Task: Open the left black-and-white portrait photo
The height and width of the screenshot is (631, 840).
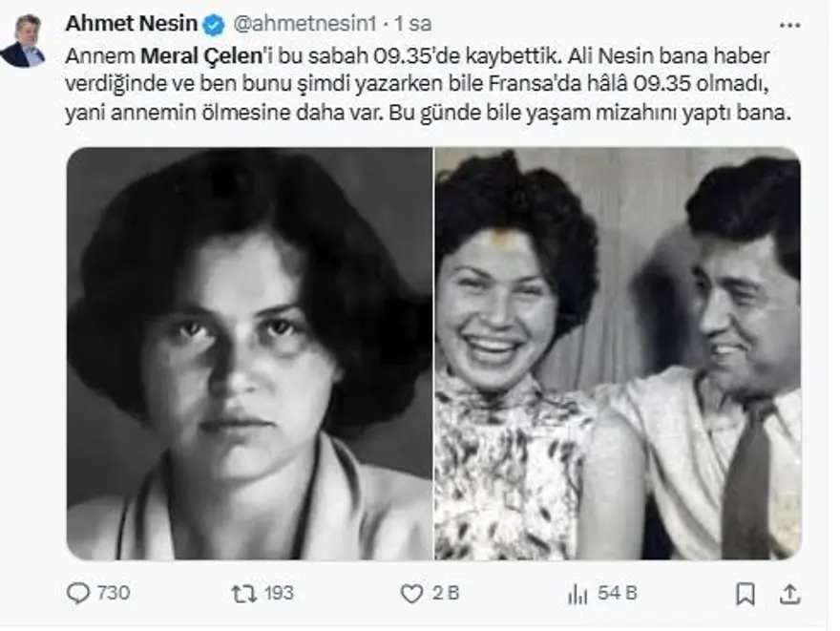Action: [249, 353]
